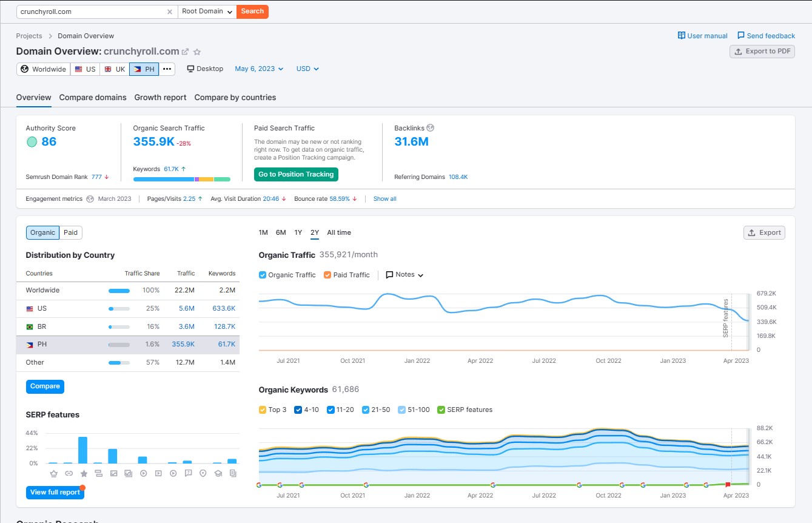Select the Overview tab
Viewport: 812px width, 523px height.
(x=34, y=98)
